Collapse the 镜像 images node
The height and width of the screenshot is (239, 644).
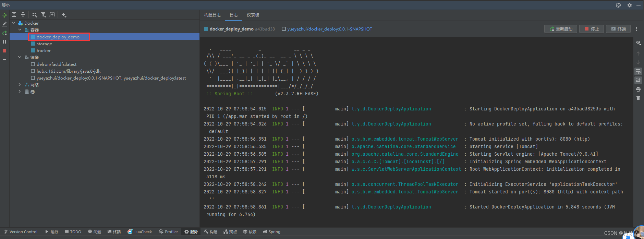point(20,57)
